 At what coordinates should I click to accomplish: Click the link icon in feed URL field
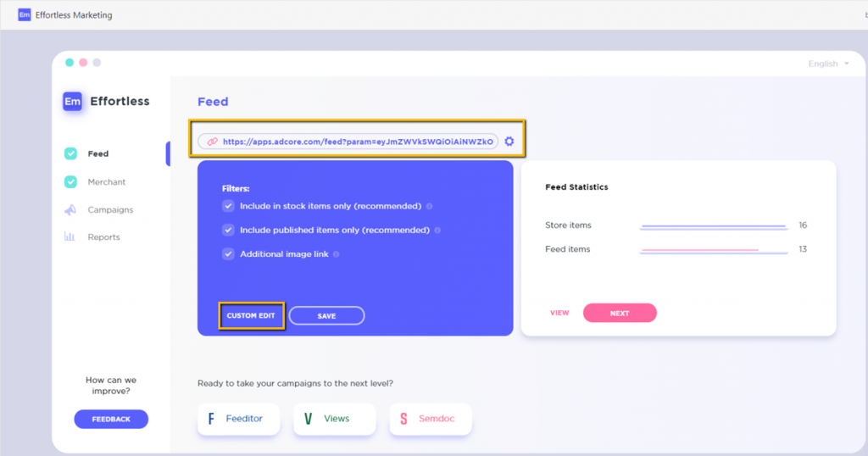coord(213,142)
